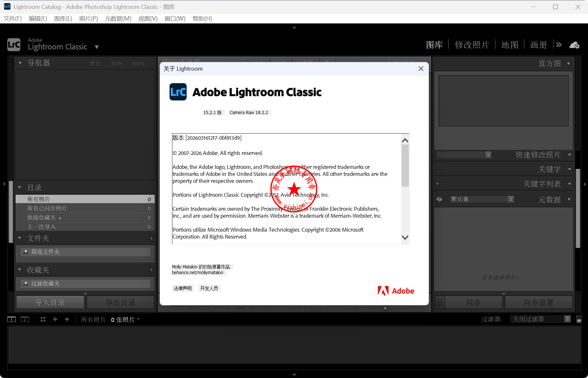This screenshot has width=588, height=378.
Task: Collapse the 导航器 panel
Action: coord(20,63)
